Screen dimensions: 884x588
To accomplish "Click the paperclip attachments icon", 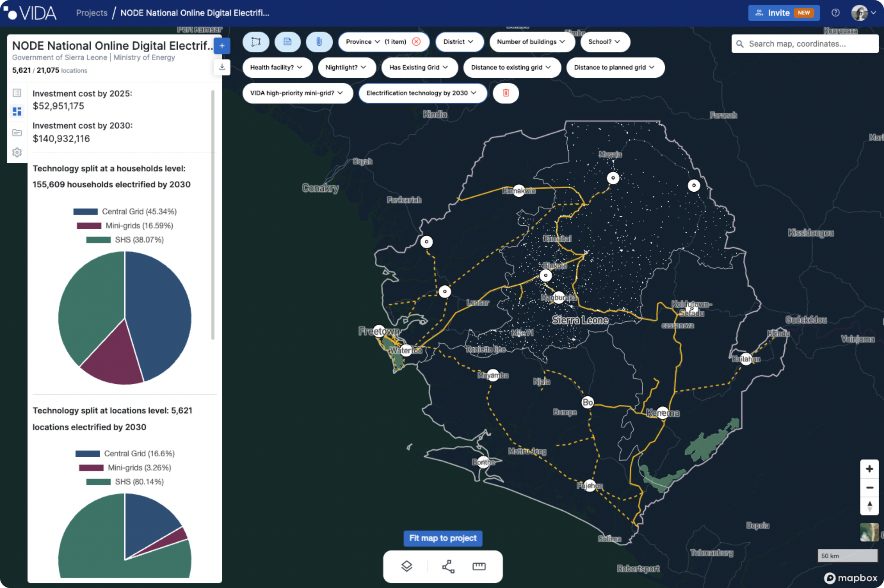I will click(319, 42).
